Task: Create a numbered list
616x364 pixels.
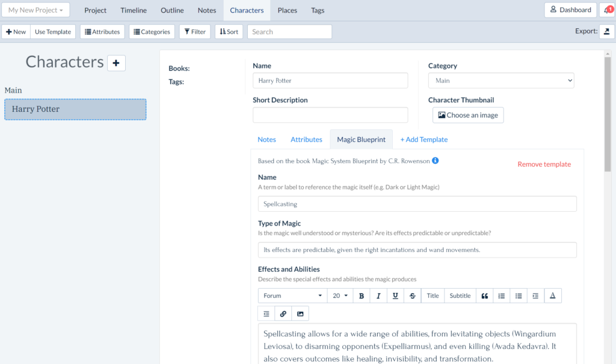Action: tap(501, 295)
